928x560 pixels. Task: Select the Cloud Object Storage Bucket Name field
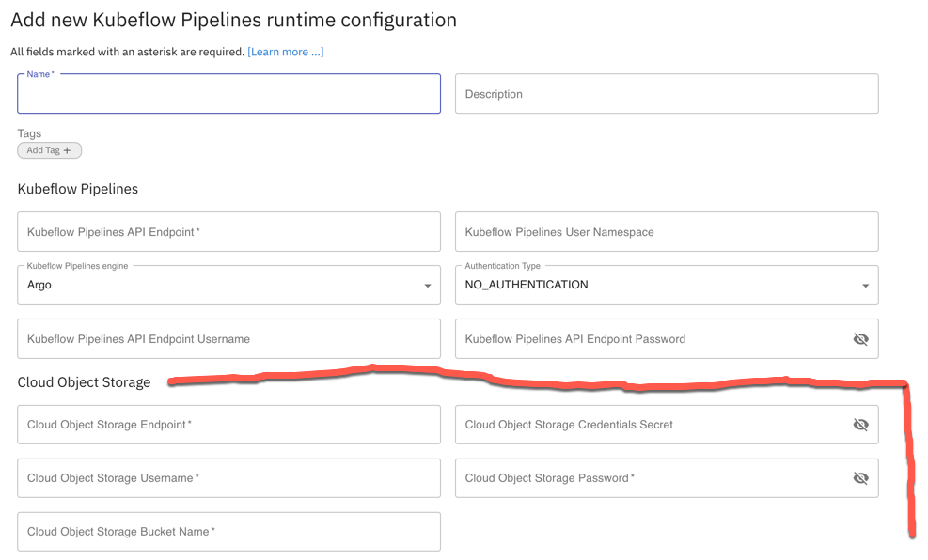click(228, 532)
